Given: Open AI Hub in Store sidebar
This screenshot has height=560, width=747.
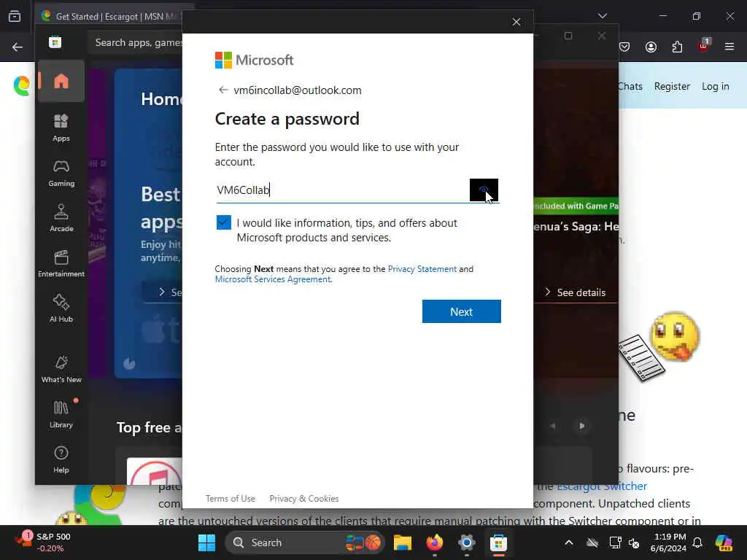Looking at the screenshot, I should 61,308.
